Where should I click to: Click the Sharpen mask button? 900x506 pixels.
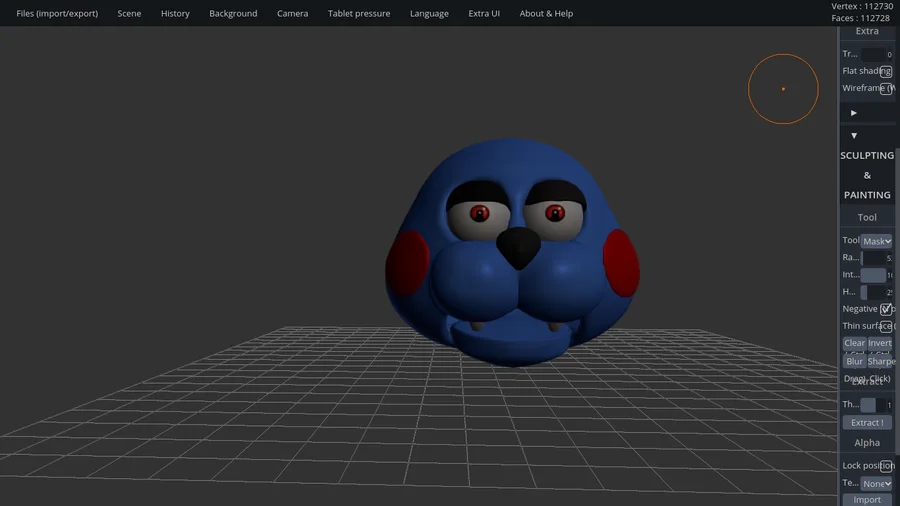pyautogui.click(x=881, y=361)
